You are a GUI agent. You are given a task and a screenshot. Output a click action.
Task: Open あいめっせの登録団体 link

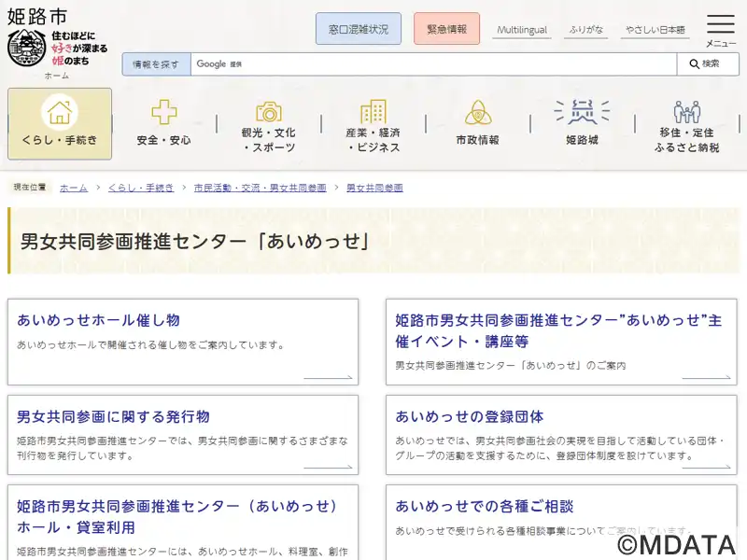tap(469, 416)
